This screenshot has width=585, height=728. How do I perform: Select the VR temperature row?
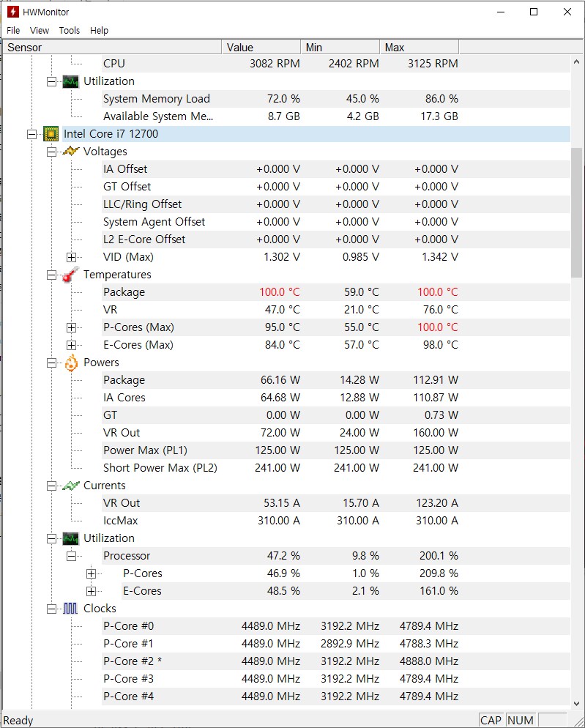(x=336, y=310)
